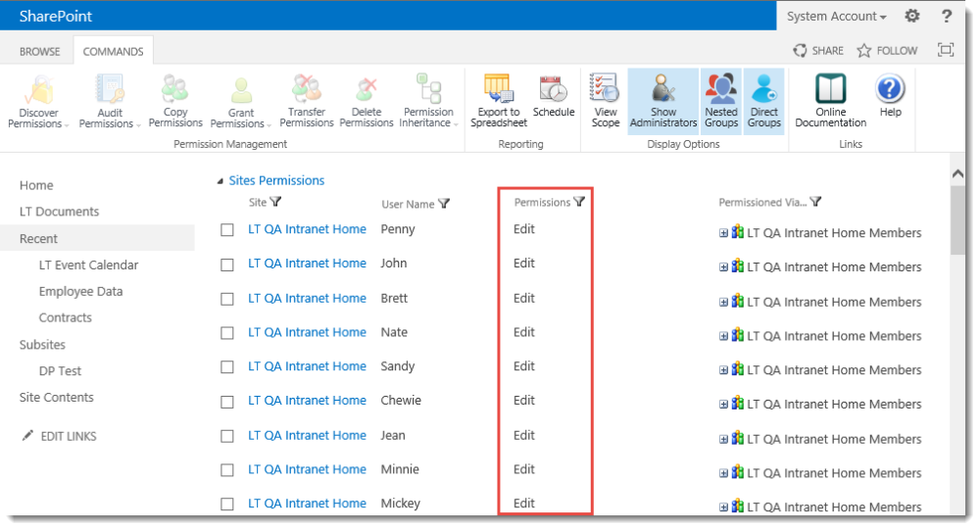Go to Home in the left navigation
The image size is (980, 530).
click(x=36, y=185)
